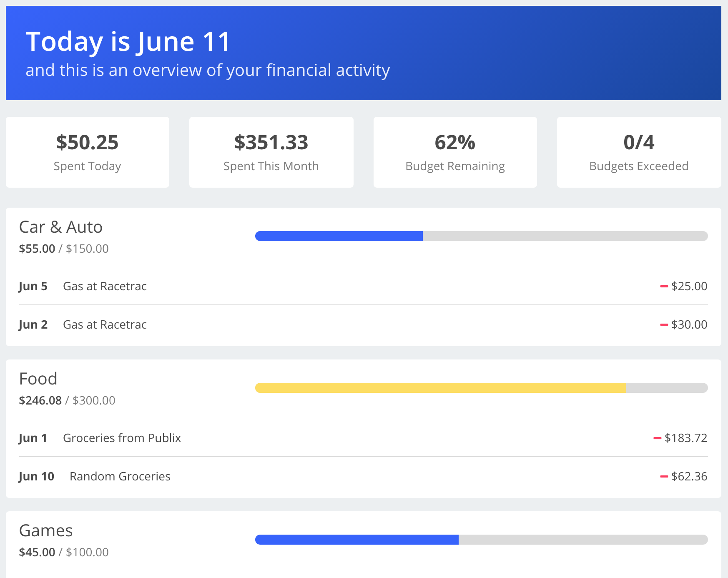Image resolution: width=728 pixels, height=578 pixels.
Task: Click the Spent Today summary card
Action: (88, 152)
